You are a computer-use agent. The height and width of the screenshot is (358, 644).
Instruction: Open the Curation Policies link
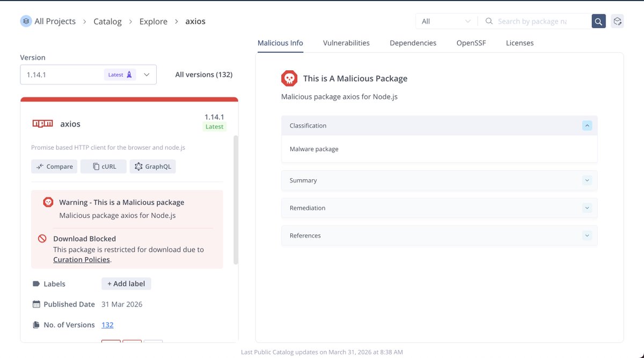[x=82, y=260]
